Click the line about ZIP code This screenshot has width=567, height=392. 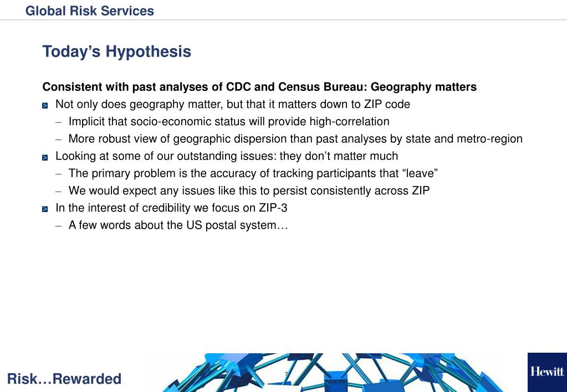coord(233,105)
